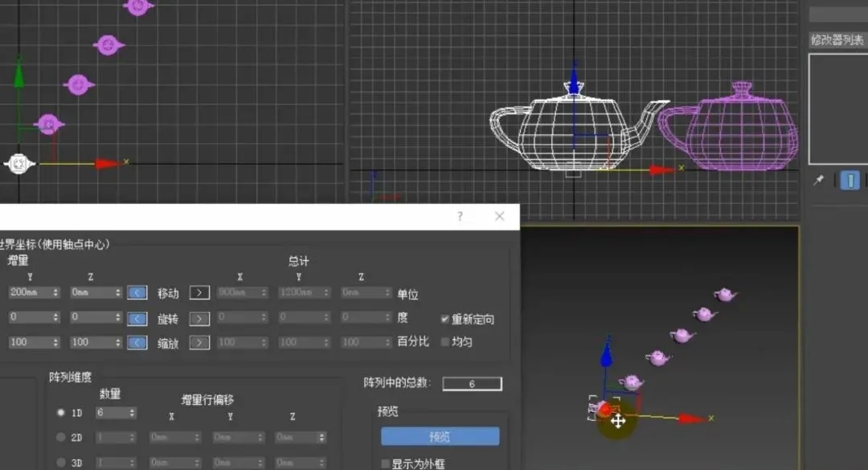The width and height of the screenshot is (868, 470).
Task: Pick the blue Z-axis arrow in the front viewport
Action: coord(574,82)
